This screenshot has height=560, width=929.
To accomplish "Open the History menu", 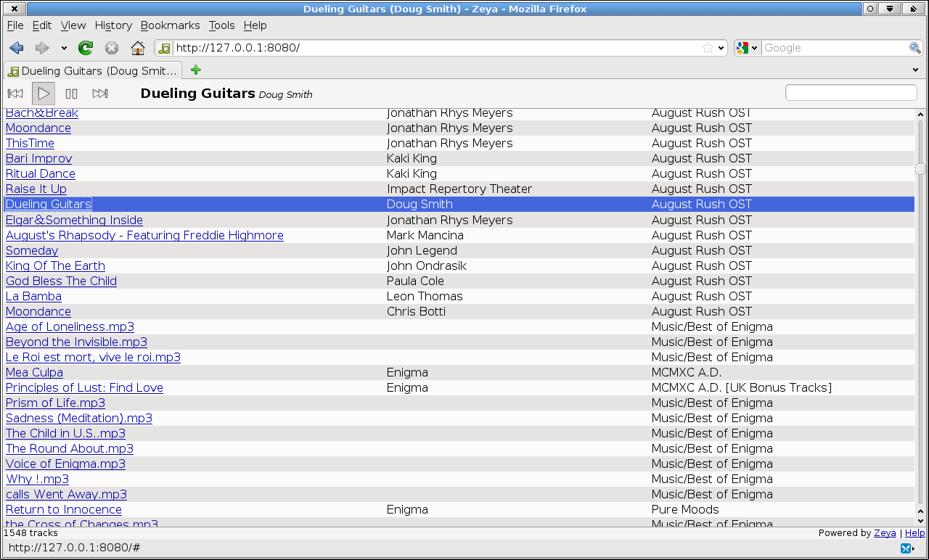I will coord(113,25).
